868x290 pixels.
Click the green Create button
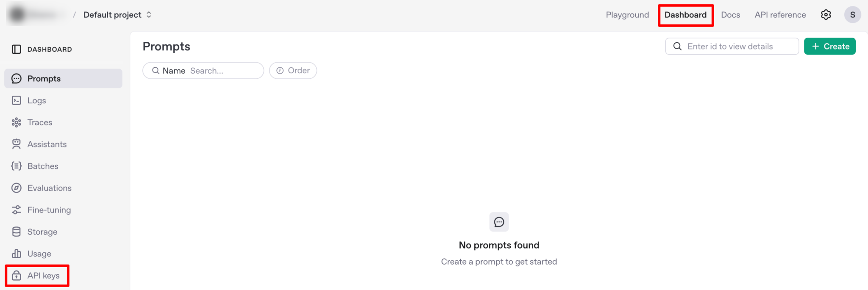coord(829,47)
